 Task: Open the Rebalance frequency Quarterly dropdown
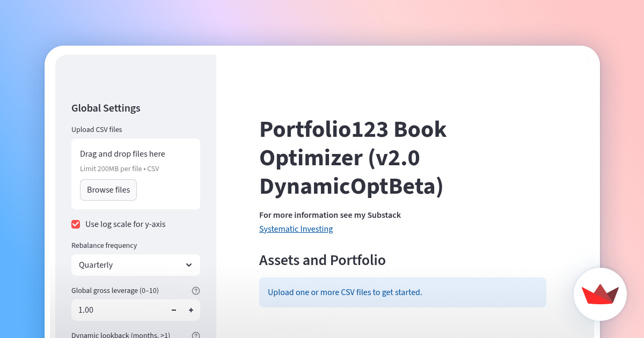pyautogui.click(x=129, y=265)
